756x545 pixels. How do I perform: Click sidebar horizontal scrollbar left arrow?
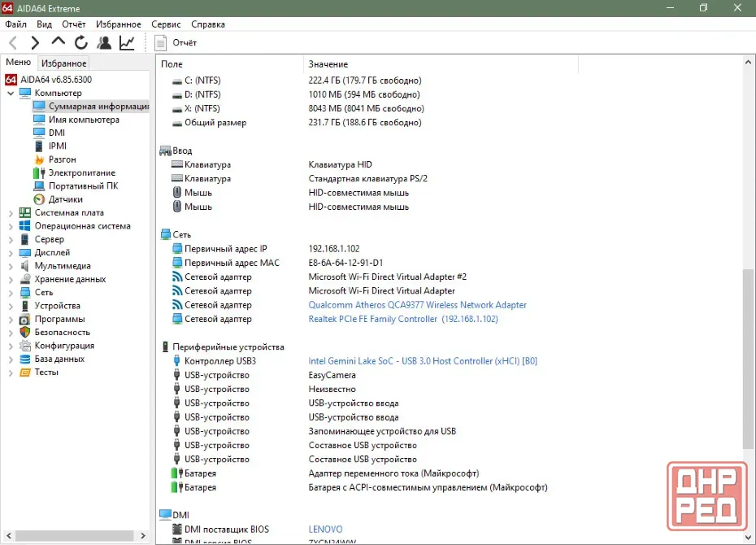point(9,535)
